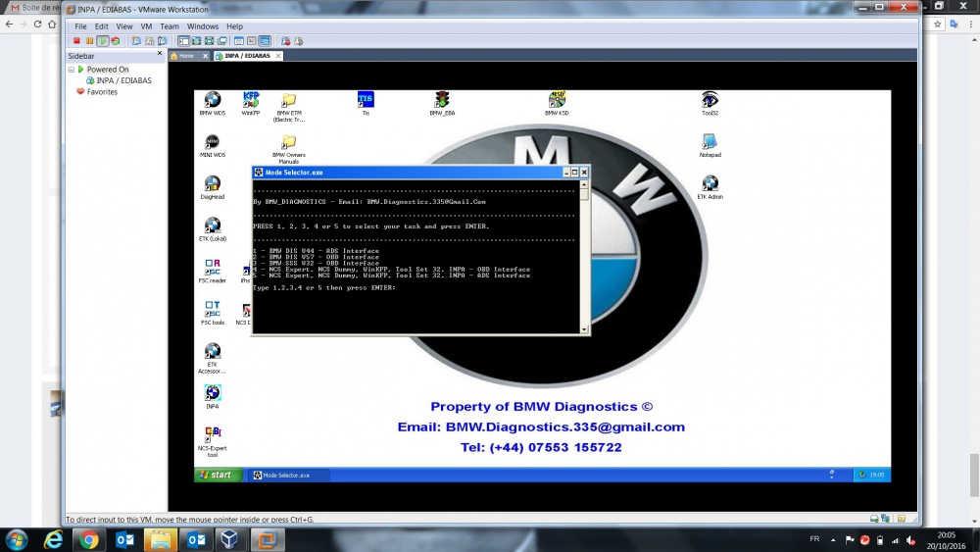The image size is (980, 552).
Task: Open Internet Explorer from the taskbar
Action: [x=53, y=539]
